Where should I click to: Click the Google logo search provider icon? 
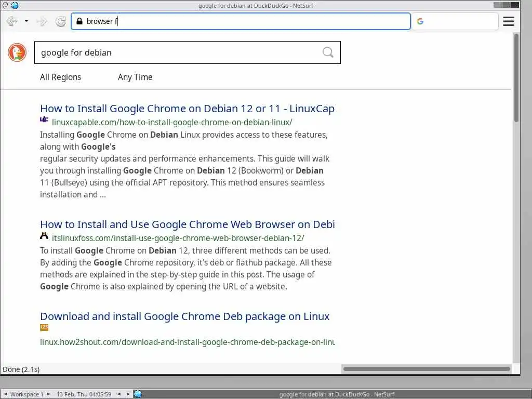click(420, 21)
